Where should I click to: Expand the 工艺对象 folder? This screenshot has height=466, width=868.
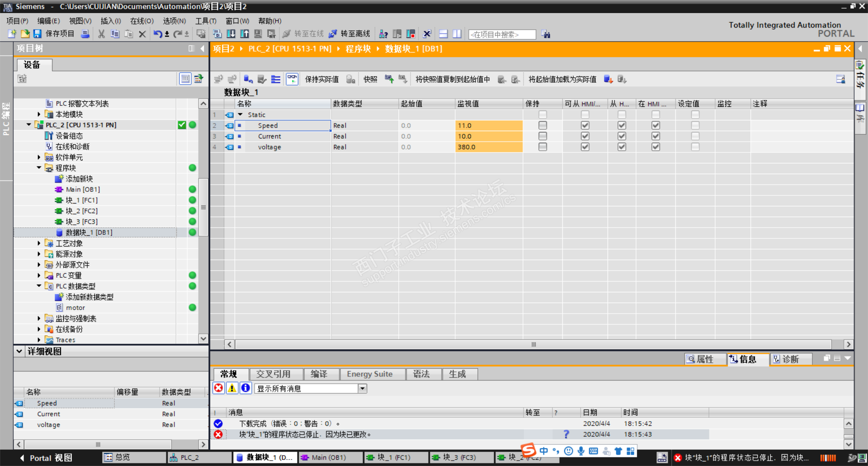click(x=39, y=243)
